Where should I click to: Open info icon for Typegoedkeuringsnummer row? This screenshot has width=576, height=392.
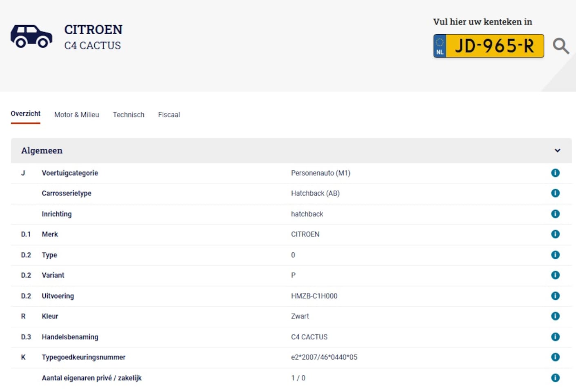coord(555,357)
